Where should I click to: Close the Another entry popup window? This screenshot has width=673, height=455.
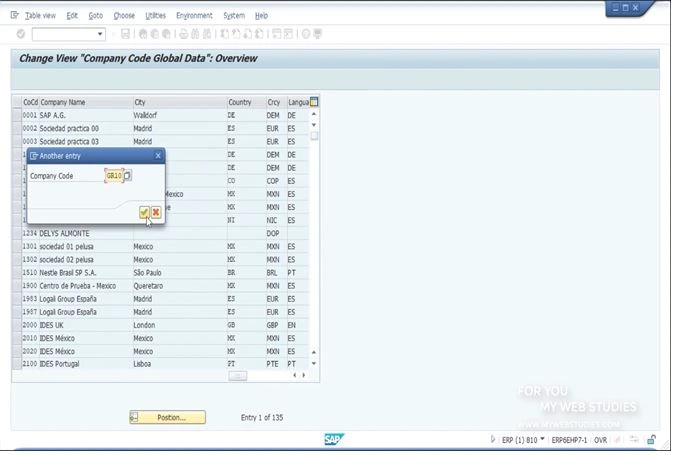point(158,156)
